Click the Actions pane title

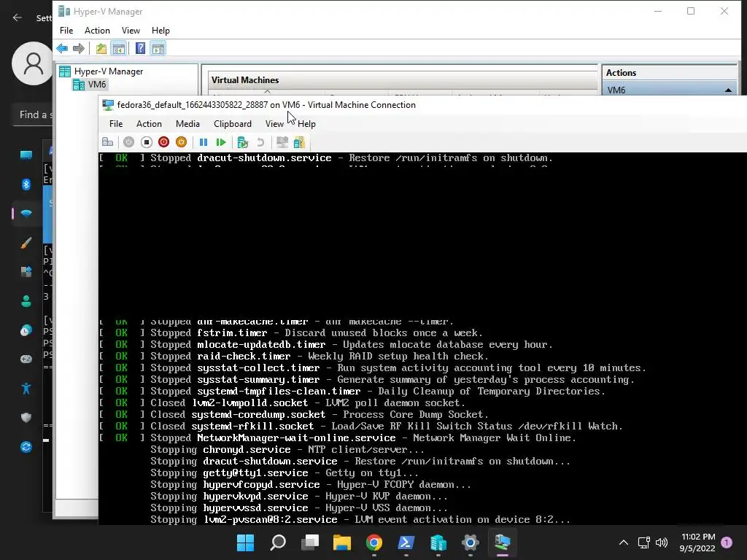[621, 73]
